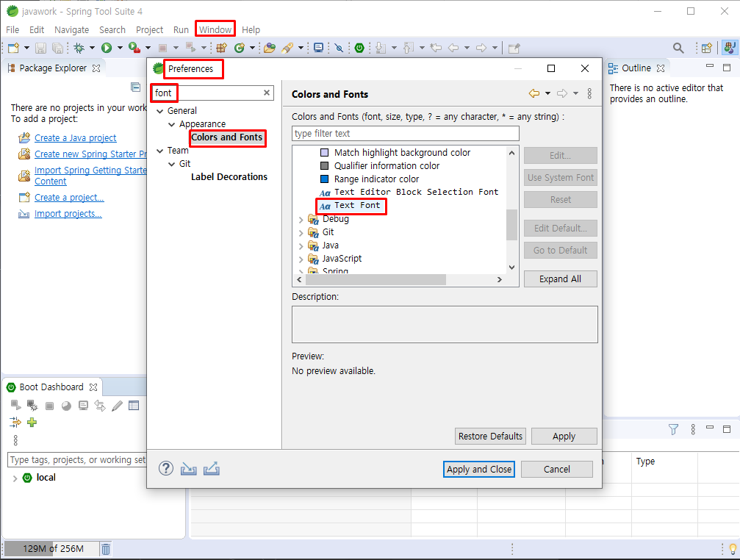Expand the Git category in Colors and Fonts list
The width and height of the screenshot is (740, 560).
click(x=301, y=232)
